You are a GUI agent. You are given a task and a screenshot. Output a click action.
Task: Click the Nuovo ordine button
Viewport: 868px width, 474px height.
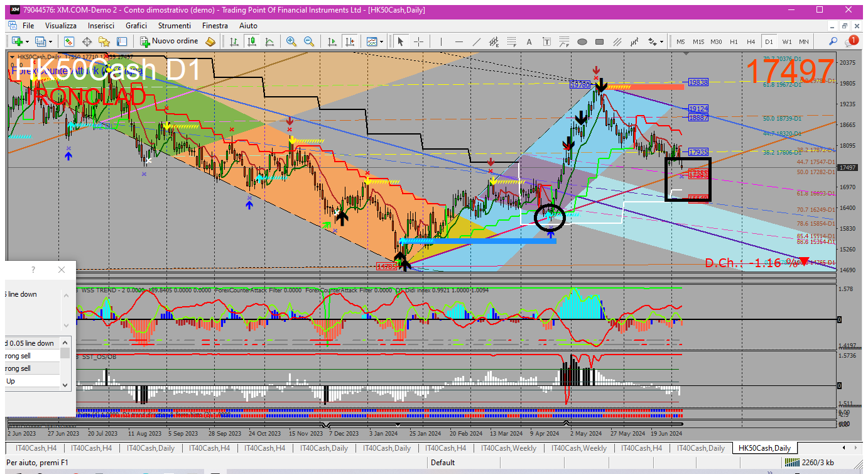(169, 41)
